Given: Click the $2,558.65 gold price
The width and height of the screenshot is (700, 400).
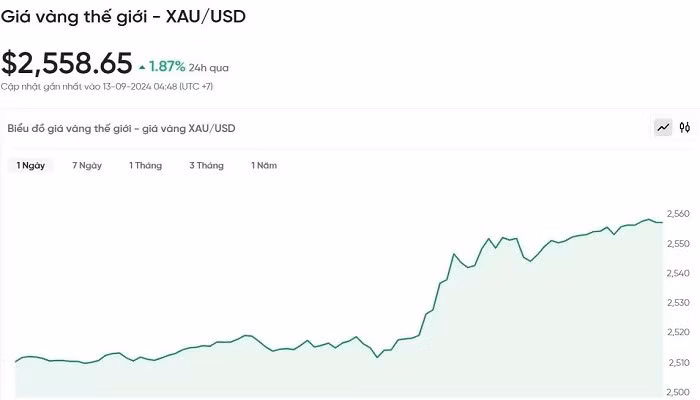Looking at the screenshot, I should coord(67,64).
